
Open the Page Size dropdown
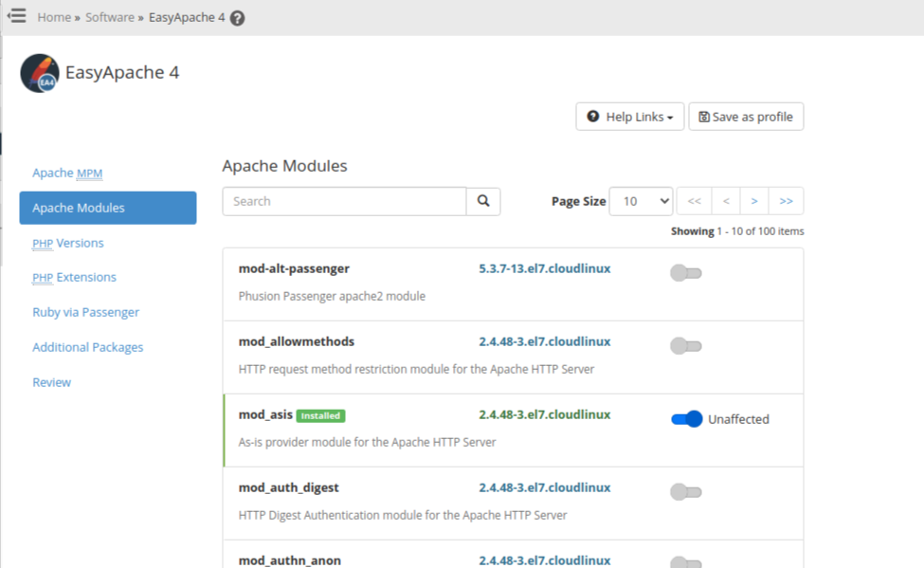642,201
